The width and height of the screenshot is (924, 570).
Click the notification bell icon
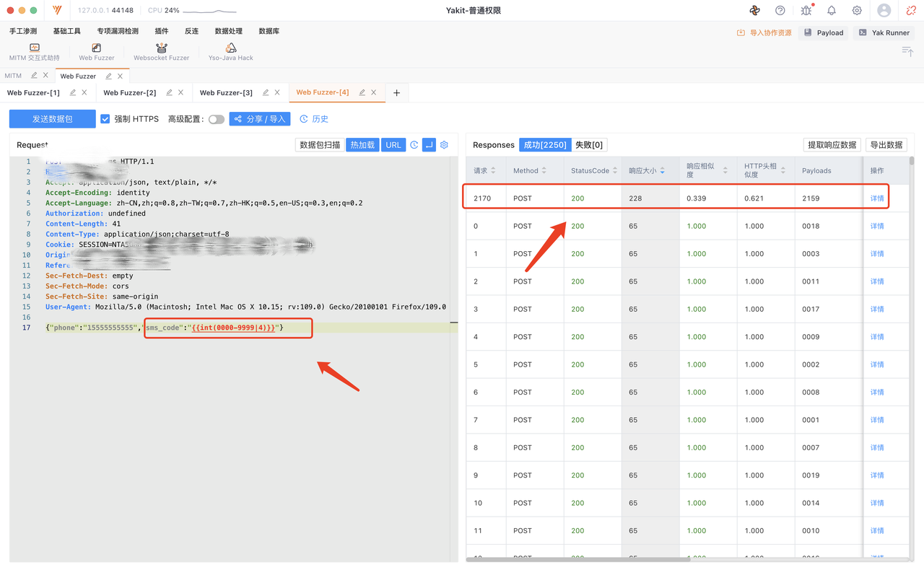click(832, 11)
